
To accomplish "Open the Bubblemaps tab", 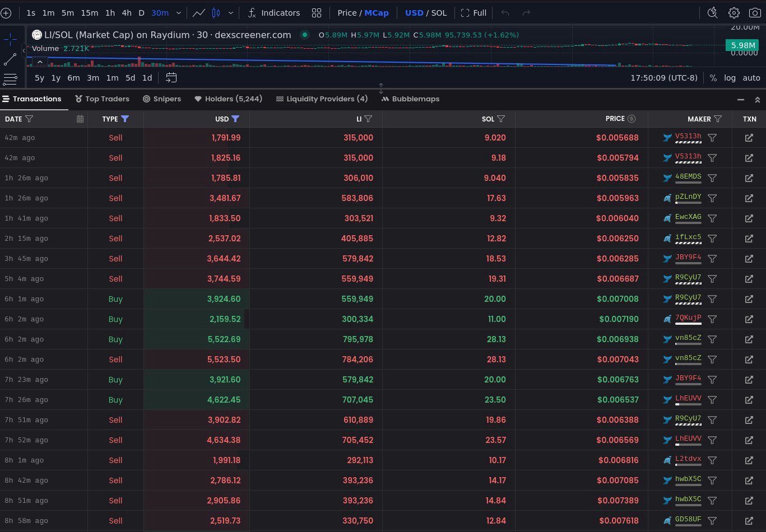I will [410, 99].
